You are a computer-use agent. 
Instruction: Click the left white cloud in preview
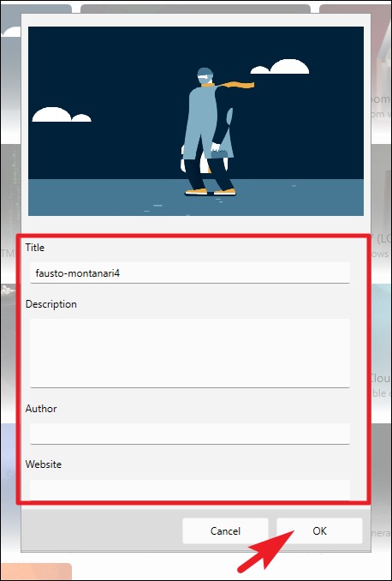tap(62, 115)
